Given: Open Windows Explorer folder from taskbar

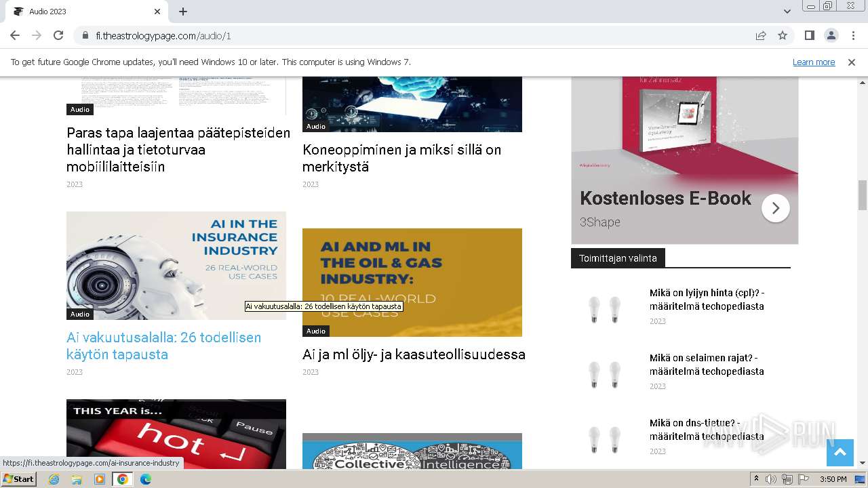Looking at the screenshot, I should tap(77, 479).
